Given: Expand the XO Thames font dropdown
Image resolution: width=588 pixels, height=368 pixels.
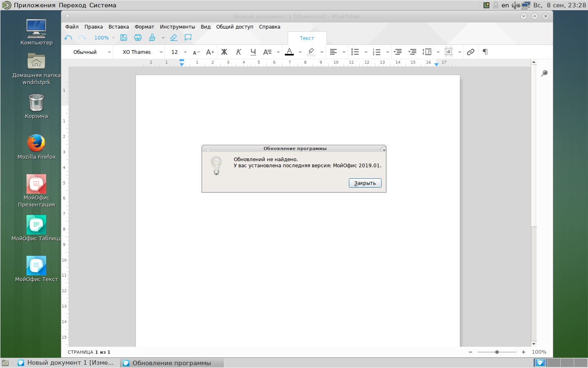Looking at the screenshot, I should click(x=161, y=52).
